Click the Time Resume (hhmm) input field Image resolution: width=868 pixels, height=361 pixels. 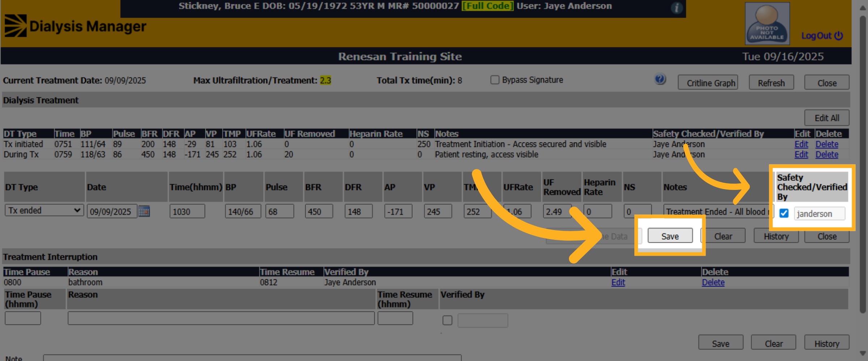coord(395,318)
